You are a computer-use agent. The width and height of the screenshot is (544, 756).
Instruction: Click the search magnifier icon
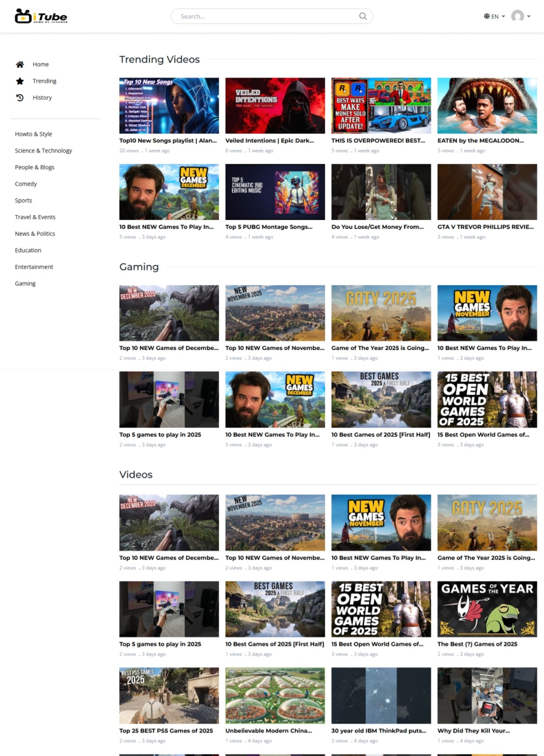(363, 16)
